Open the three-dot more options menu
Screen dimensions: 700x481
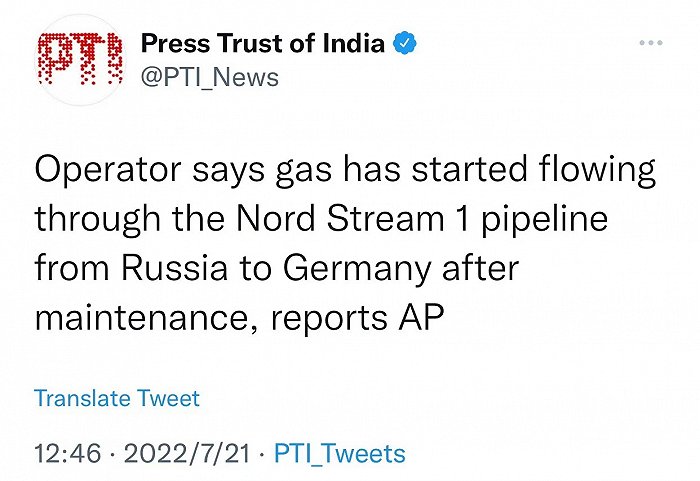pyautogui.click(x=651, y=43)
